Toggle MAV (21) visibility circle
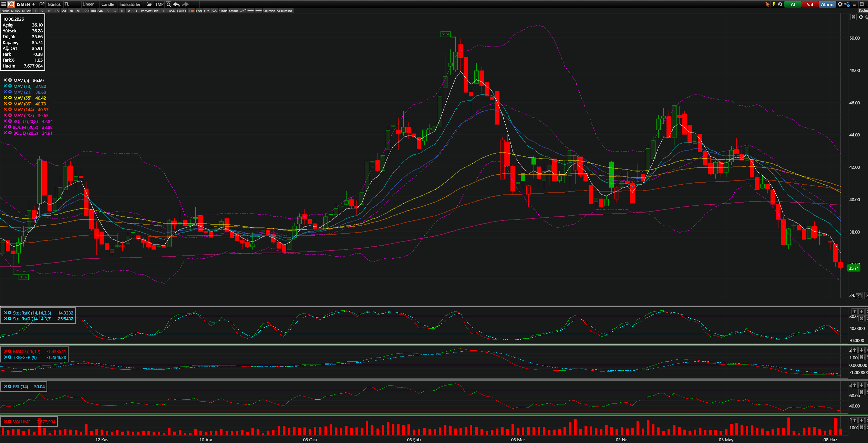This screenshot has width=868, height=443. 10,92
